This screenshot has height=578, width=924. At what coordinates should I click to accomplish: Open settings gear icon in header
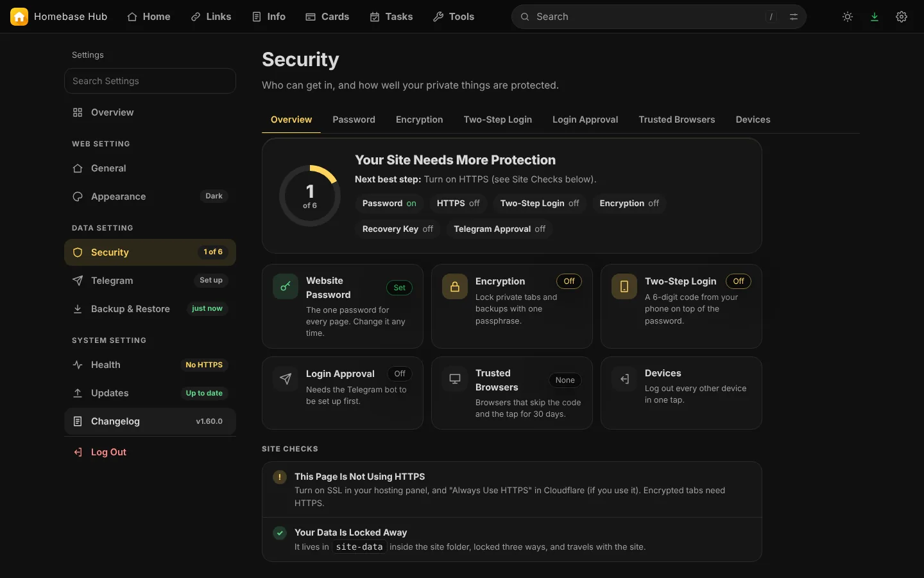902,17
